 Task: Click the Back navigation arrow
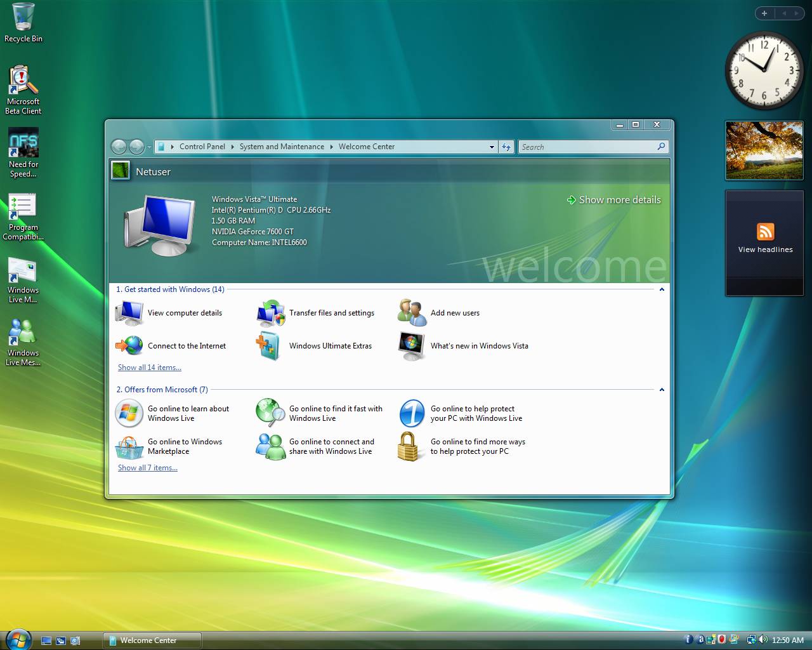pos(119,147)
